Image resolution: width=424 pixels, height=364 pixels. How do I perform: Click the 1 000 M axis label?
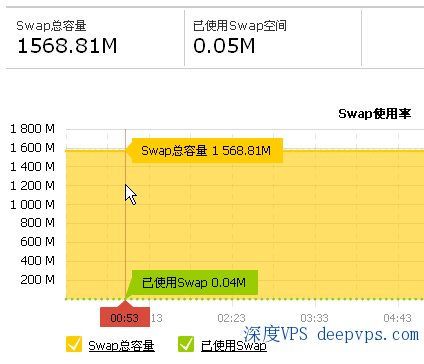tap(32, 204)
